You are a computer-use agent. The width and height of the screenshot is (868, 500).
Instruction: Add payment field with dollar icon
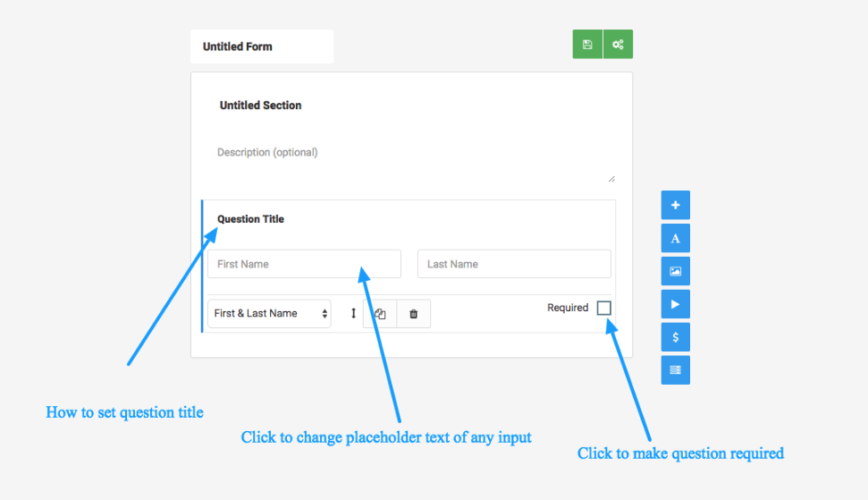click(675, 337)
